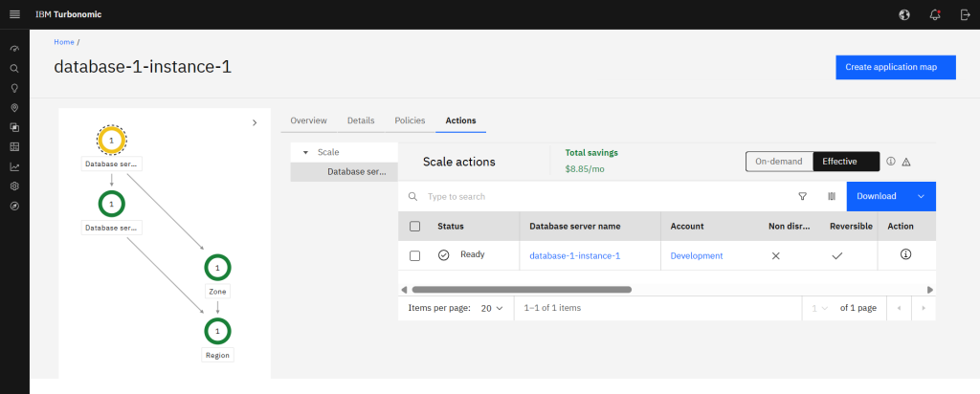Click the horizontal table scrollbar thumb
980x394 pixels.
(x=522, y=290)
